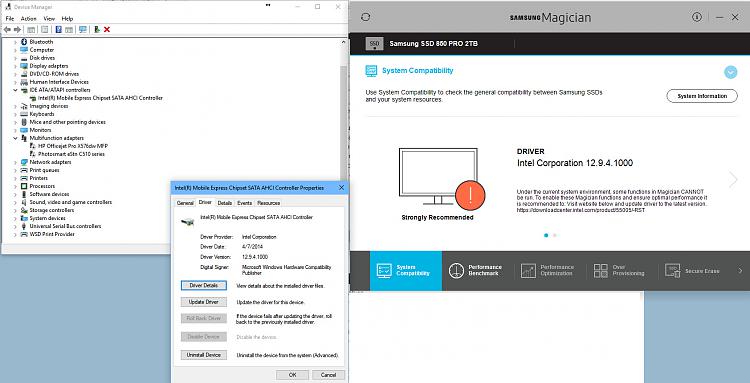Switch to Resources tab in Properties dialog
The image size is (750, 383).
point(268,203)
